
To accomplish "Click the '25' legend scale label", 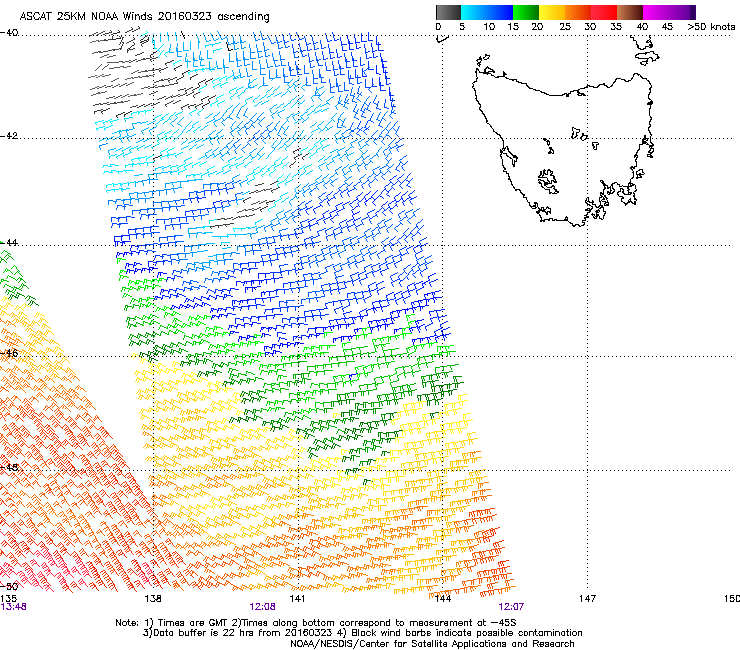I will [565, 26].
